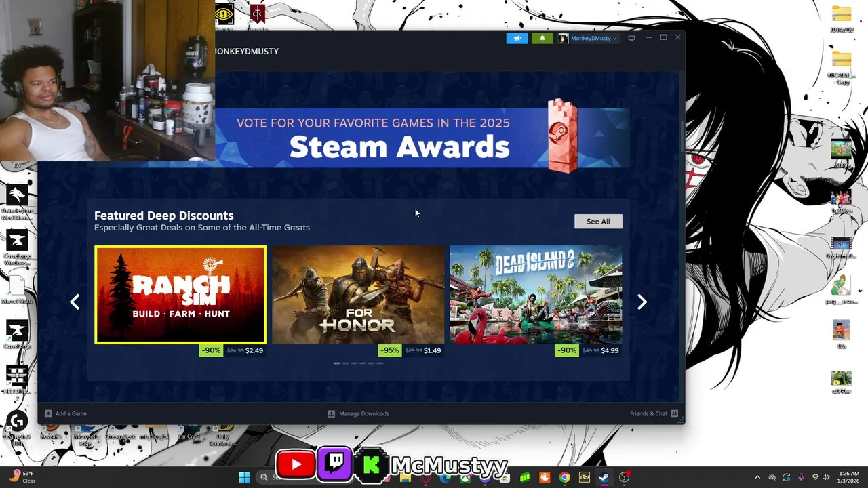This screenshot has height=488, width=868.
Task: Open the folder labeled Copy on desktop
Action: point(842,66)
